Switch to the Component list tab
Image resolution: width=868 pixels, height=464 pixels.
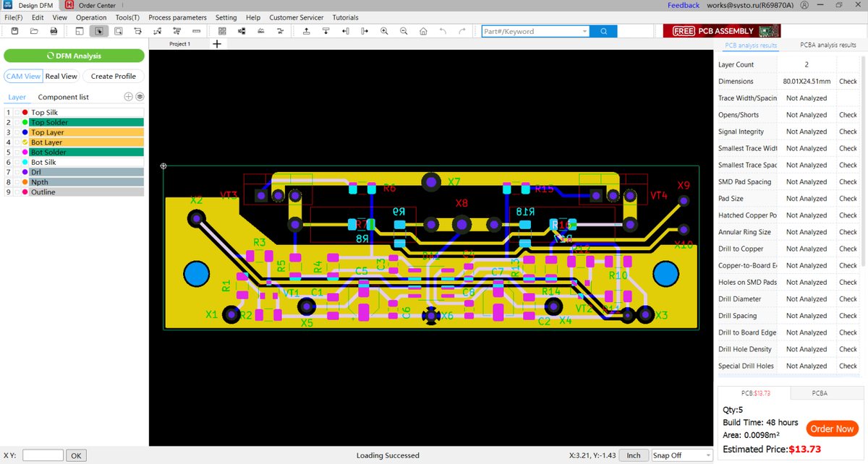coord(64,97)
